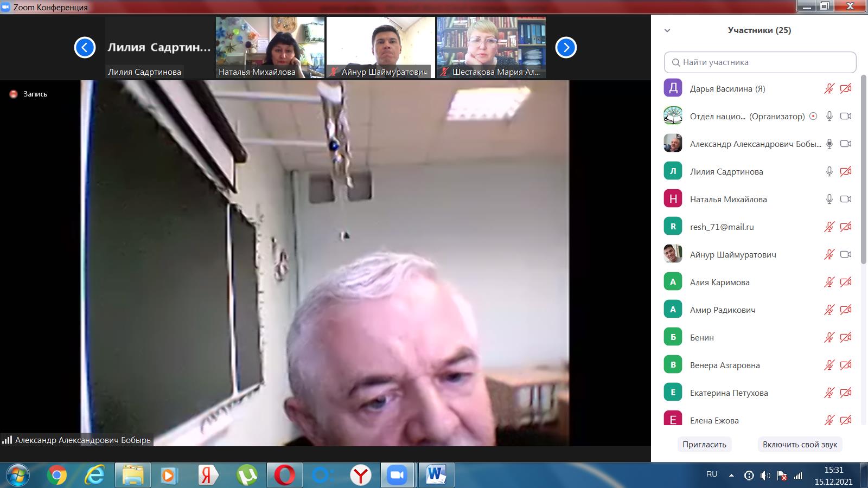This screenshot has width=868, height=488.
Task: Click camera icon next to Айнур Шаймуратович
Action: [x=845, y=254]
